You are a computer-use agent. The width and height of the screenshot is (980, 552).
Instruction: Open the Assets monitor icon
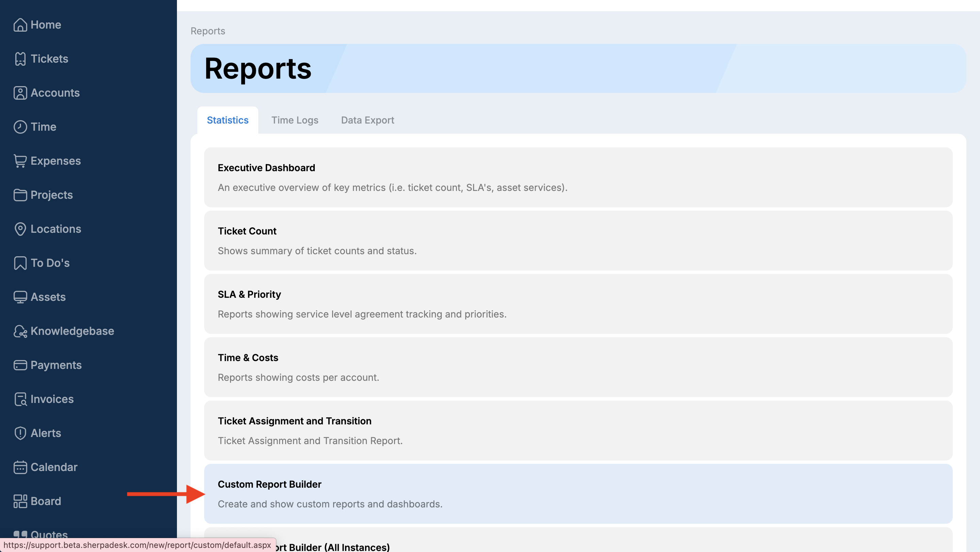click(x=20, y=297)
